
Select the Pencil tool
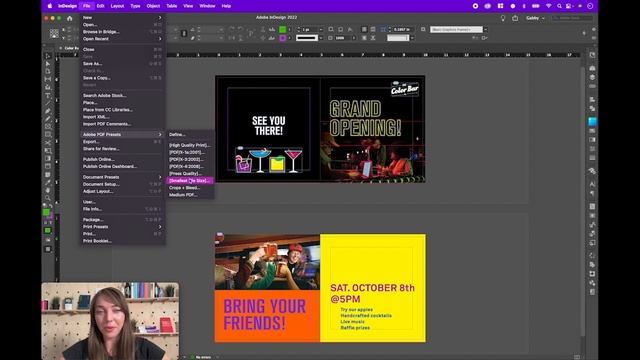48,119
